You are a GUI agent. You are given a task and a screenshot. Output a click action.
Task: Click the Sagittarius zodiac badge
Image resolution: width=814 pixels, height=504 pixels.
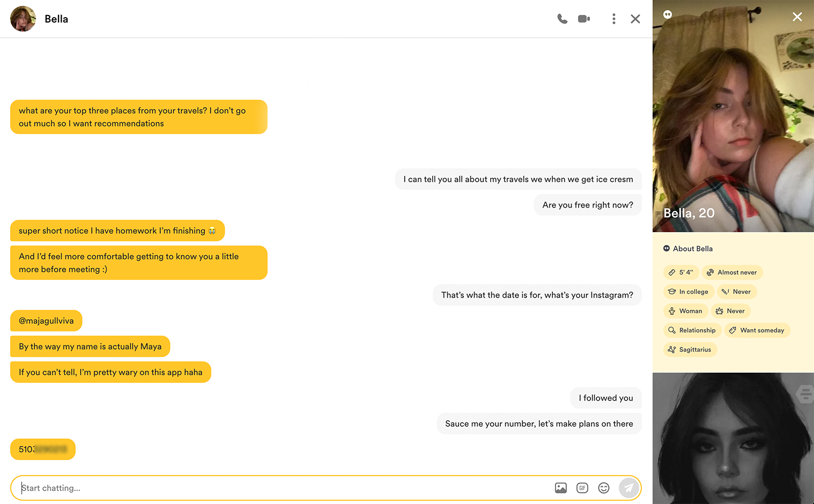690,350
